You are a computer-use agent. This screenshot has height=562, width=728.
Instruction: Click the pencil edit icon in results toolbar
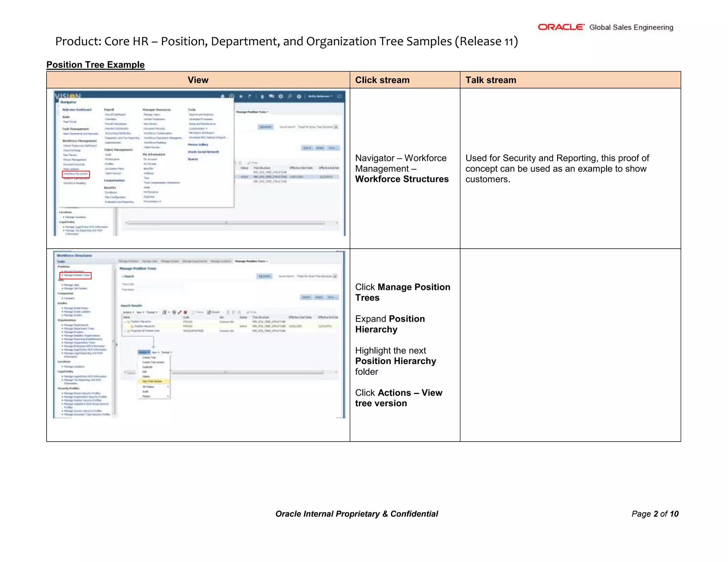180,312
